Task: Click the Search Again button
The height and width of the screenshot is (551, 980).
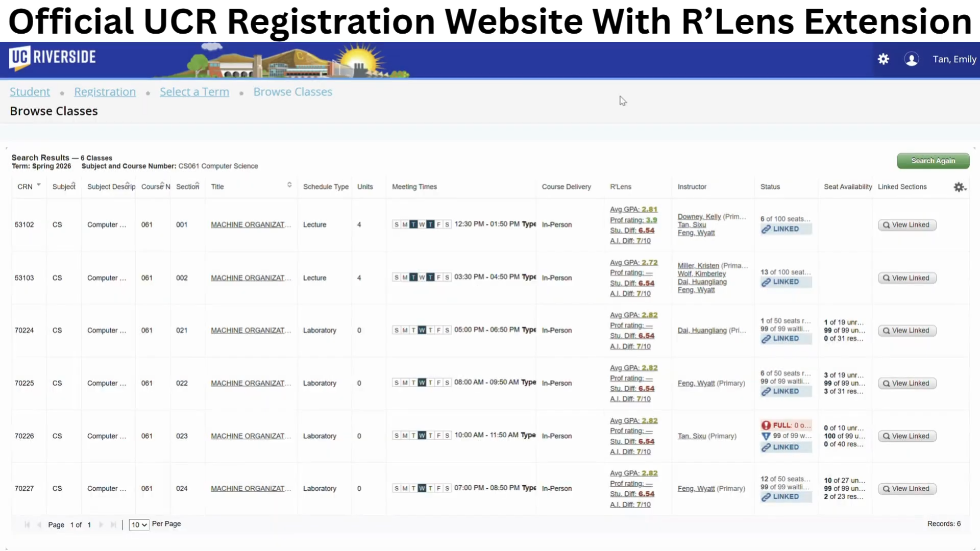Action: click(x=933, y=161)
